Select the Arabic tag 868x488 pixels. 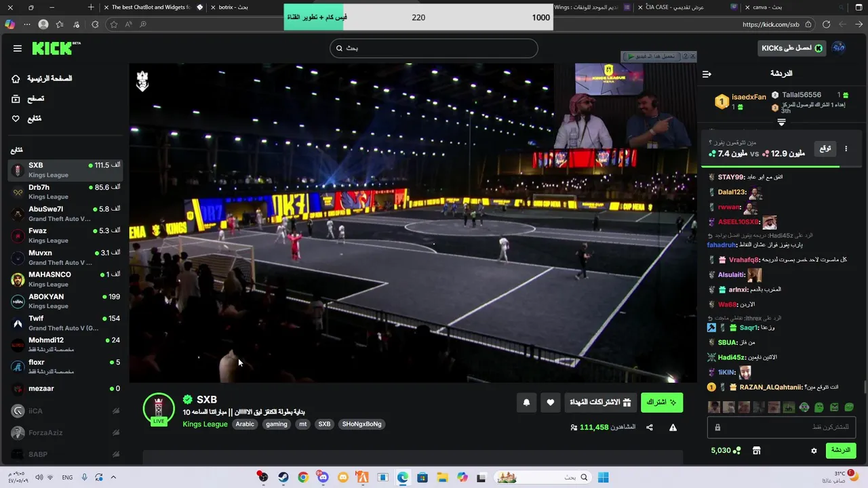[x=245, y=424]
